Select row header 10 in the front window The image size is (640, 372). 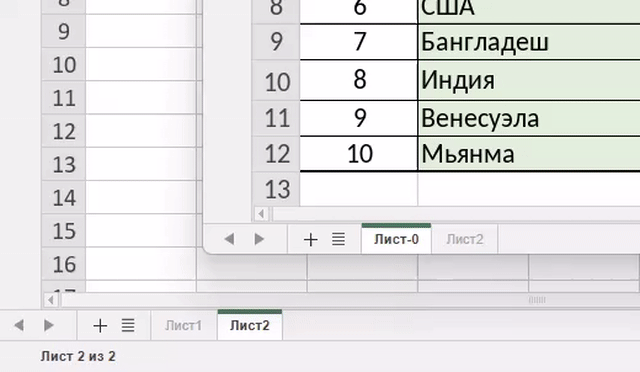(x=276, y=80)
